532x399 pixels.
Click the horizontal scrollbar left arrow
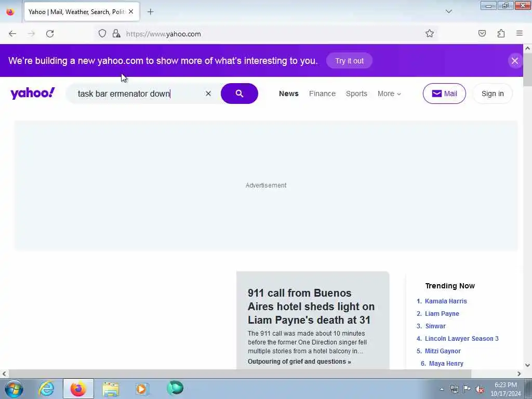4,374
